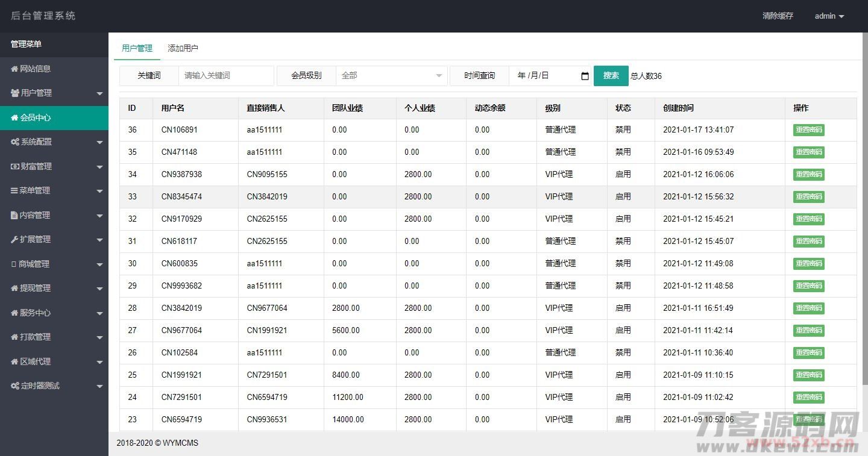Select the 会员中心 menu icon
Screen dimensions: 868x456
tap(14, 117)
